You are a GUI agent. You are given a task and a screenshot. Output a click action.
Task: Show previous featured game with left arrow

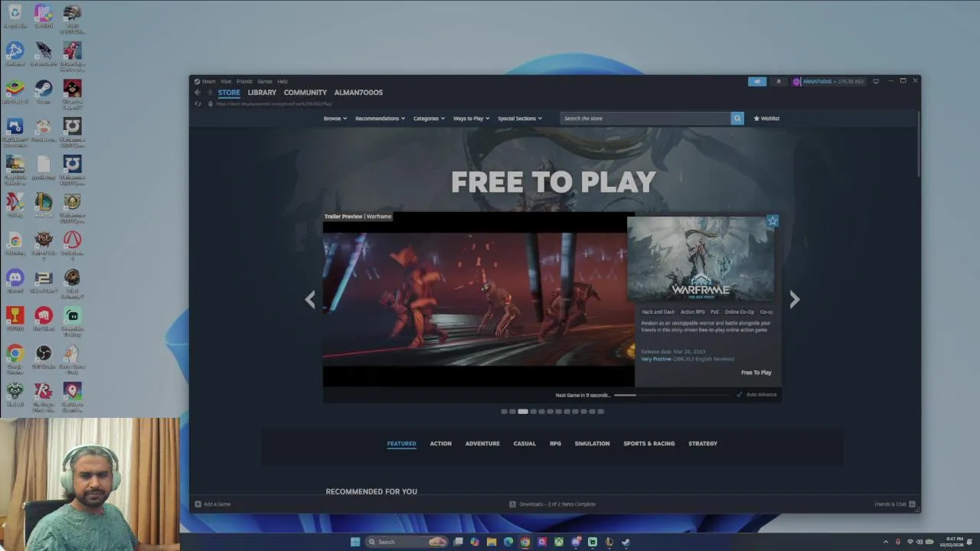310,299
